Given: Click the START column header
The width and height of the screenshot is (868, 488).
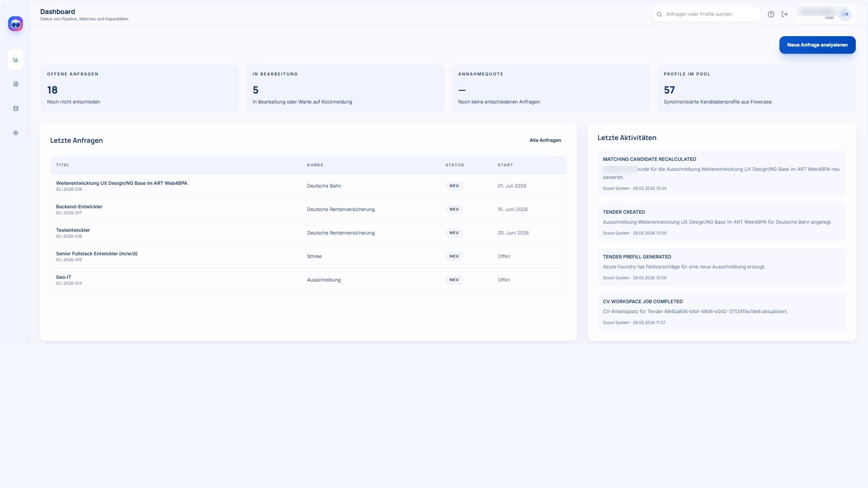Looking at the screenshot, I should (x=505, y=165).
